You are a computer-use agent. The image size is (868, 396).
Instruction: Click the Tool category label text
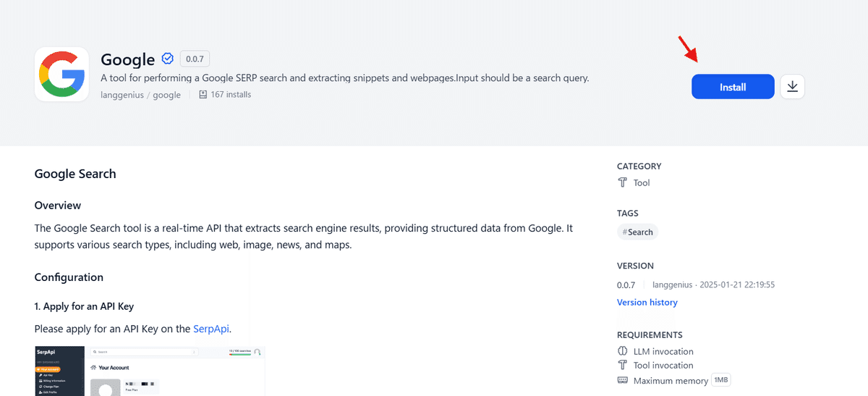(x=642, y=182)
